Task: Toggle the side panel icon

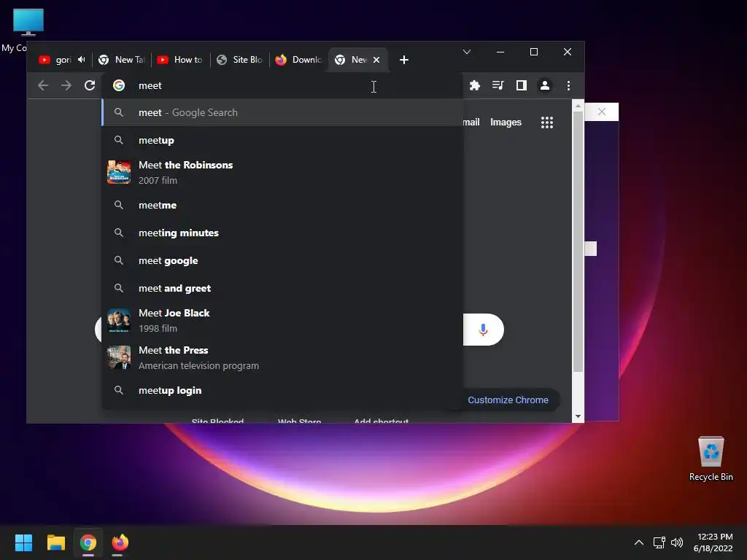Action: [x=521, y=86]
